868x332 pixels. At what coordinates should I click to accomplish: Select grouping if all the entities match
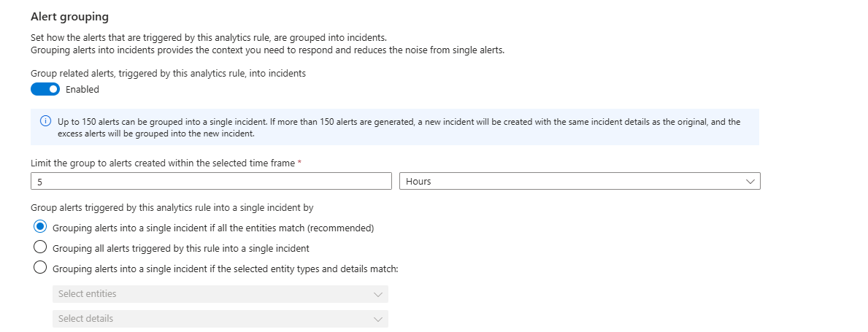[x=40, y=227]
